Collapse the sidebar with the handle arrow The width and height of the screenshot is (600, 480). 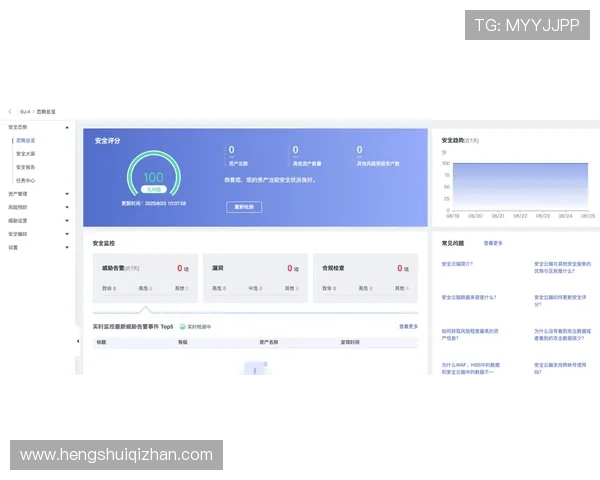pyautogui.click(x=78, y=341)
